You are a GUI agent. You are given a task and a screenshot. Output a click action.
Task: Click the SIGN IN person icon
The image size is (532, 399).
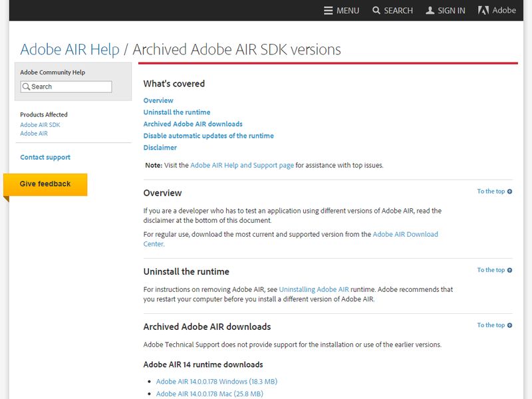430,11
